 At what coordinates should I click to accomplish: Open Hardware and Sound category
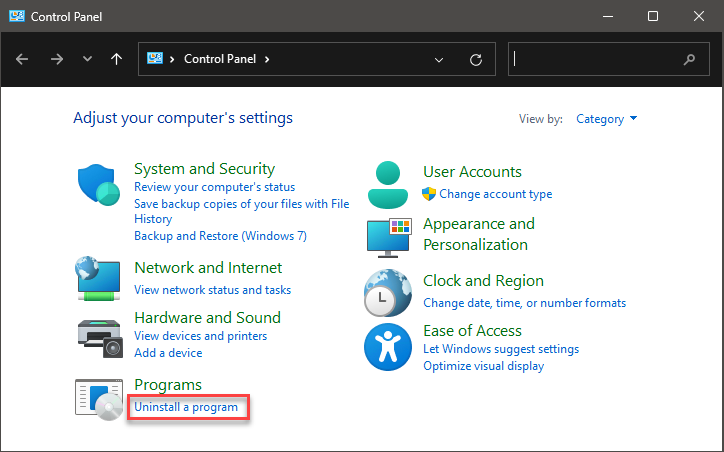pos(207,318)
